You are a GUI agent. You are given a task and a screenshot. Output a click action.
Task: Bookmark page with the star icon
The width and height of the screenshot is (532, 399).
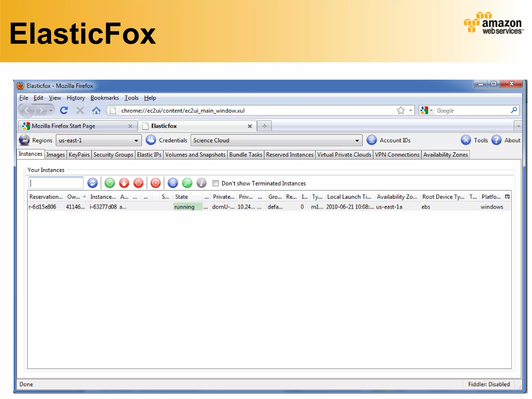pos(401,110)
